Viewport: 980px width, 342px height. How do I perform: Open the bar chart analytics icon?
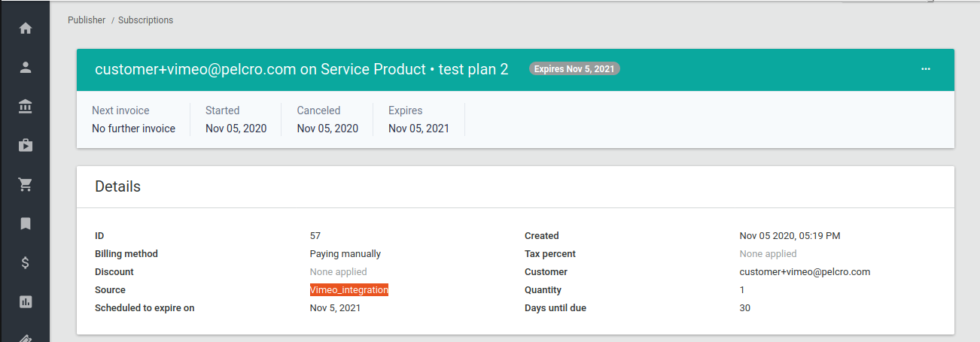[x=26, y=302]
